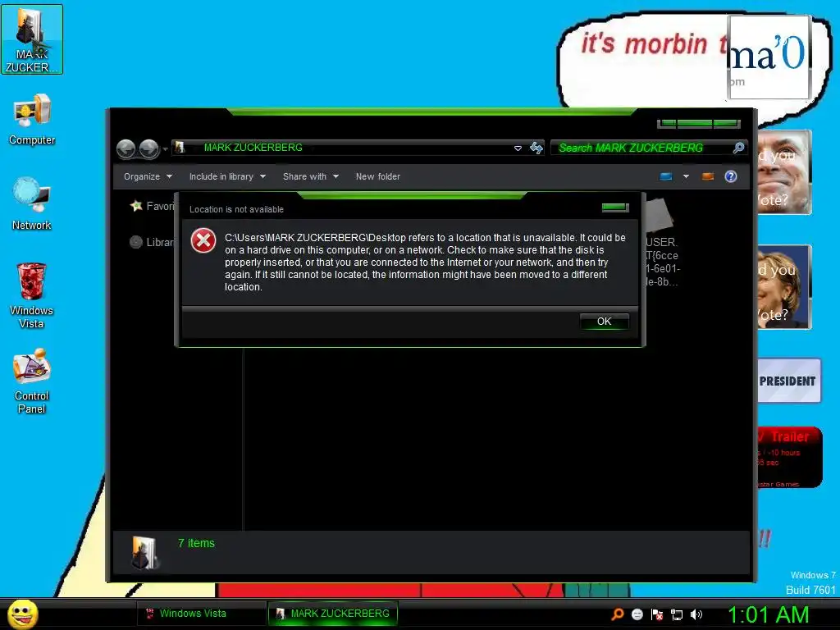840x630 pixels.
Task: Click the blue Help question mark icon
Action: pos(731,176)
